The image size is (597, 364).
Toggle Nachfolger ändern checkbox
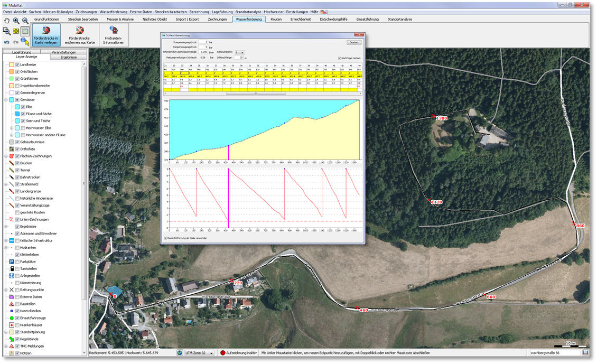[x=340, y=58]
